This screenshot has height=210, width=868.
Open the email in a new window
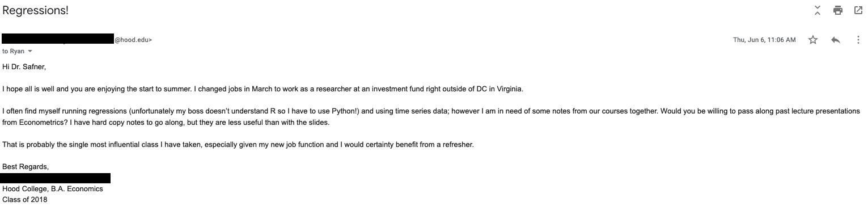point(858,10)
